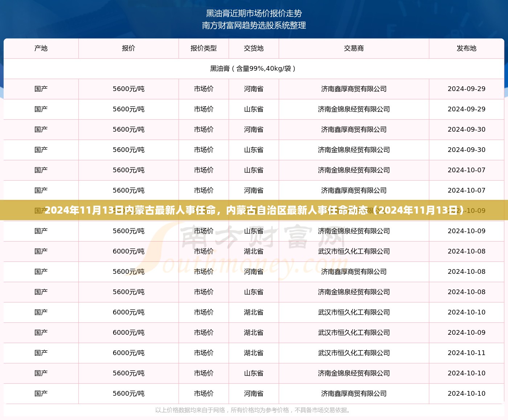This screenshot has height=420, width=508.
Task: Select 市场价 in the 济南金锦泉 2024-09-30 row
Action: point(204,150)
